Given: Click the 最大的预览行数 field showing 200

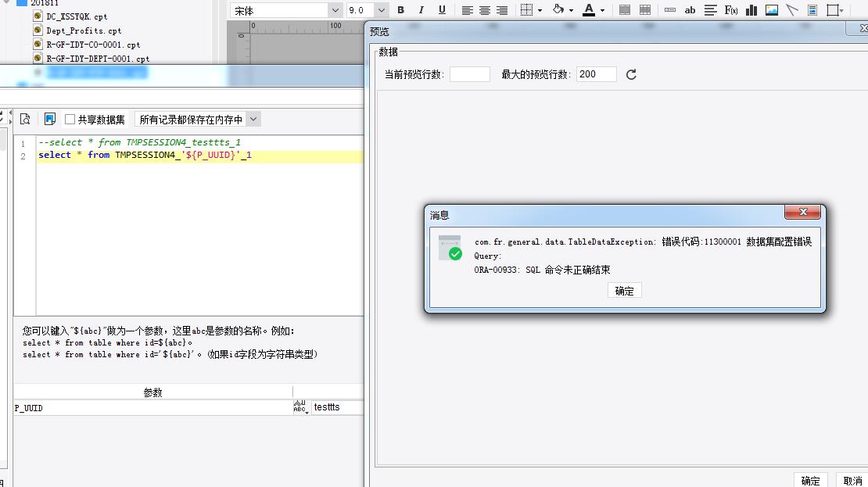Looking at the screenshot, I should 596,74.
